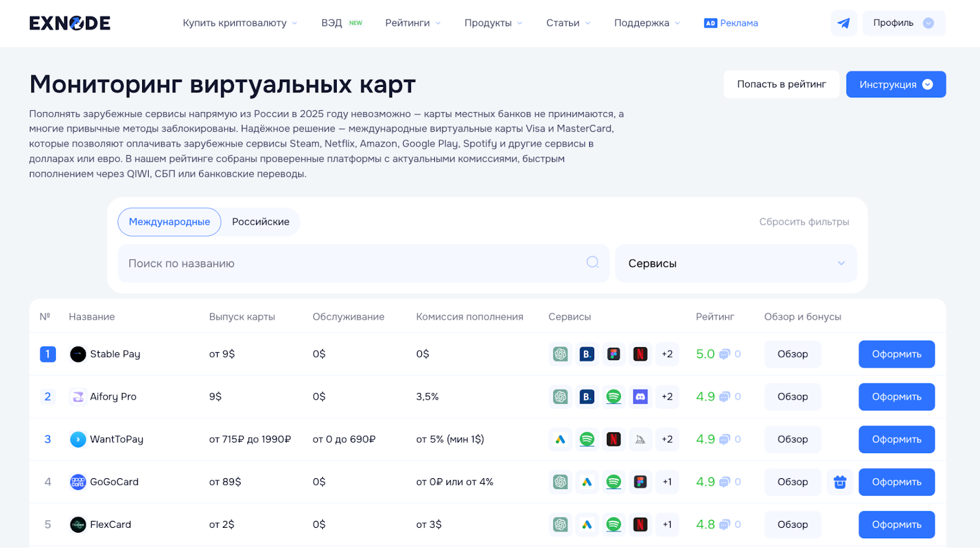Click the EXNODE logo
Screen dimensions: 980x548
pos(70,23)
